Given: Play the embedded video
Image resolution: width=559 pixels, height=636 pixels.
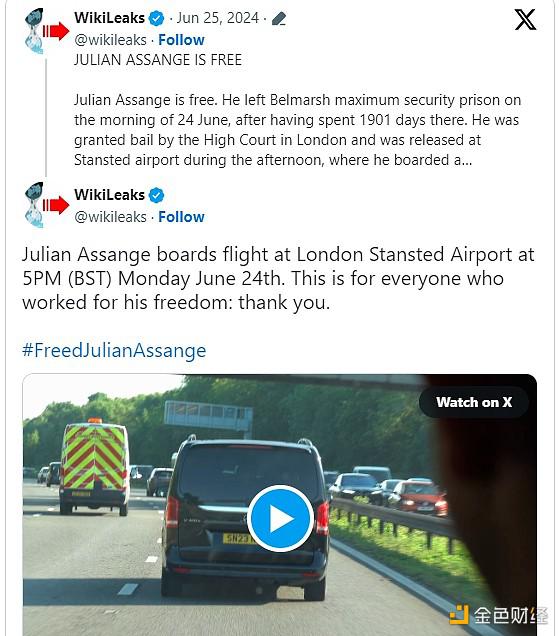Looking at the screenshot, I should [280, 518].
